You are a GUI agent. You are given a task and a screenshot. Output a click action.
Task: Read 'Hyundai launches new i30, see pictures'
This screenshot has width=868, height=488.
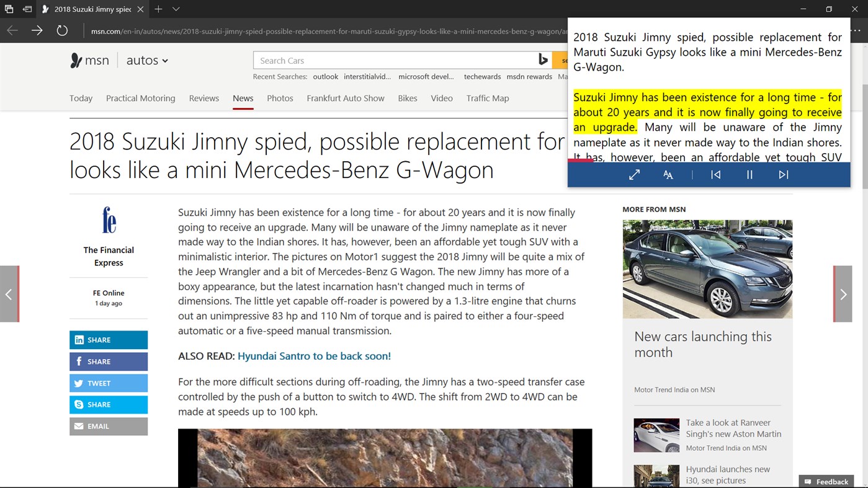728,475
